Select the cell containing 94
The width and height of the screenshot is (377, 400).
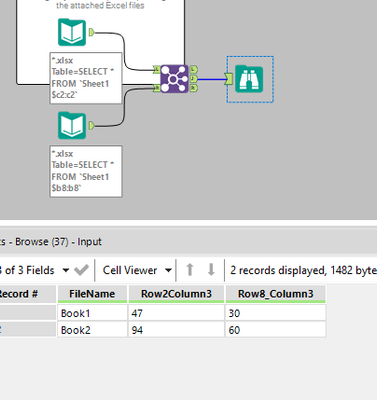[x=176, y=330]
